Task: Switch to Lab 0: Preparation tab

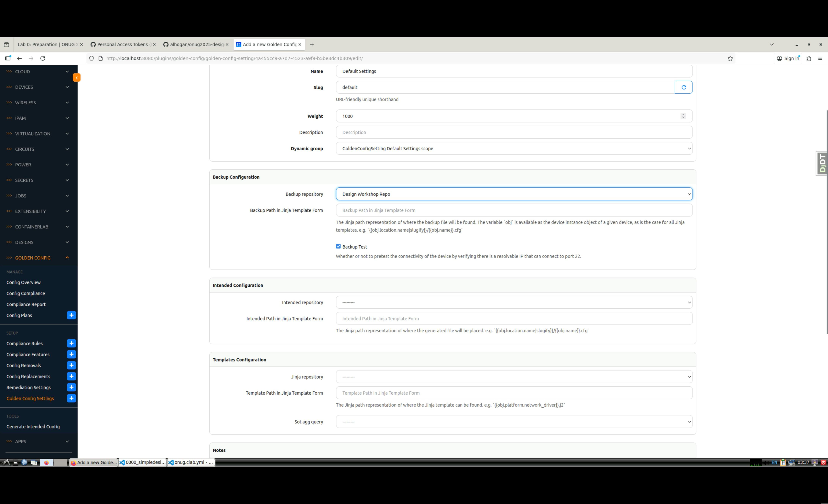Action: pyautogui.click(x=48, y=44)
